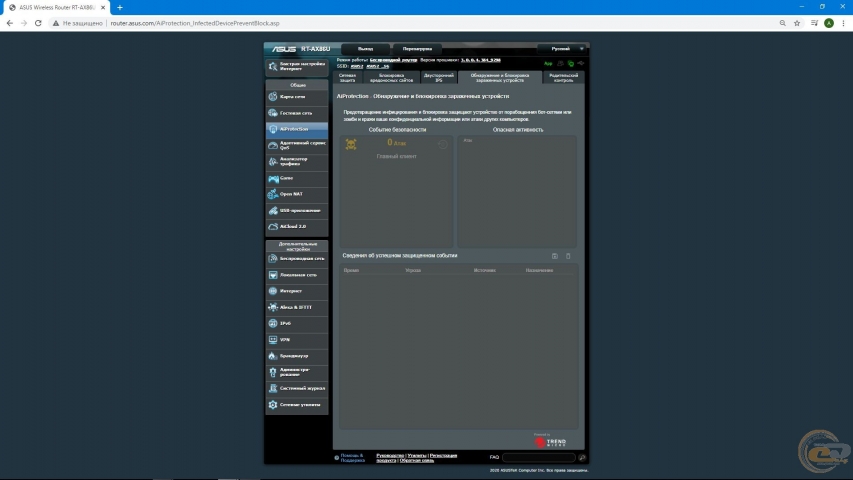Open Adaptive QoS service (Адаптивный сервис QoS)
This screenshot has height=480, width=853.
296,145
